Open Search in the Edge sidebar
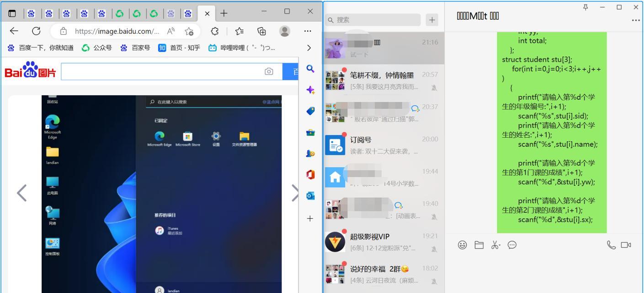The width and height of the screenshot is (644, 293). click(310, 69)
